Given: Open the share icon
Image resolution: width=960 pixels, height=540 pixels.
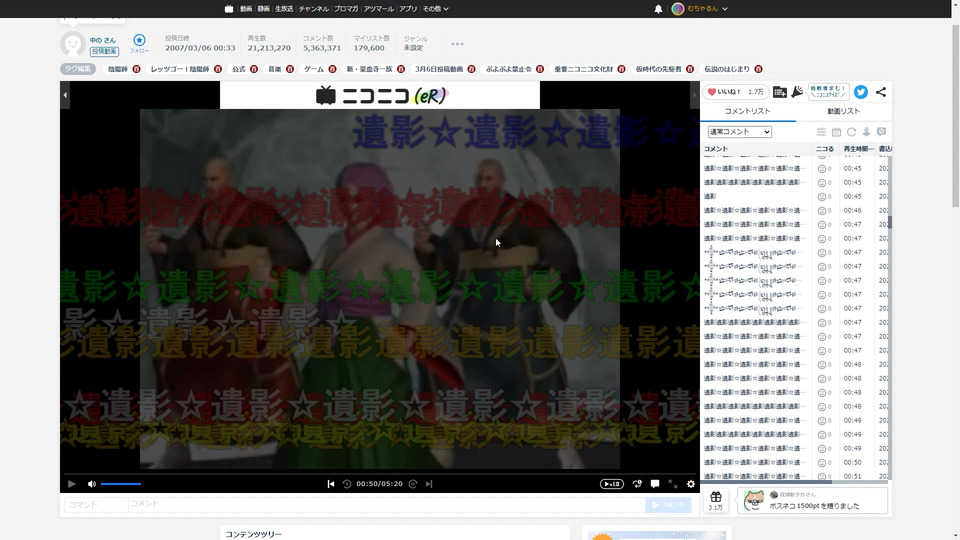Looking at the screenshot, I should [x=881, y=92].
